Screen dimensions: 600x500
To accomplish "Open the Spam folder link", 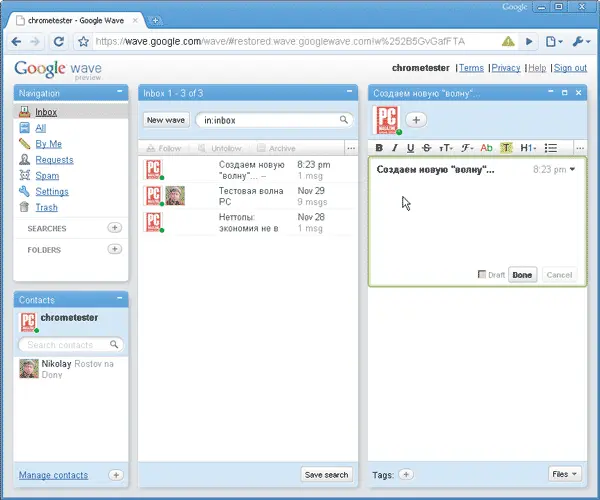I will pyautogui.click(x=47, y=176).
